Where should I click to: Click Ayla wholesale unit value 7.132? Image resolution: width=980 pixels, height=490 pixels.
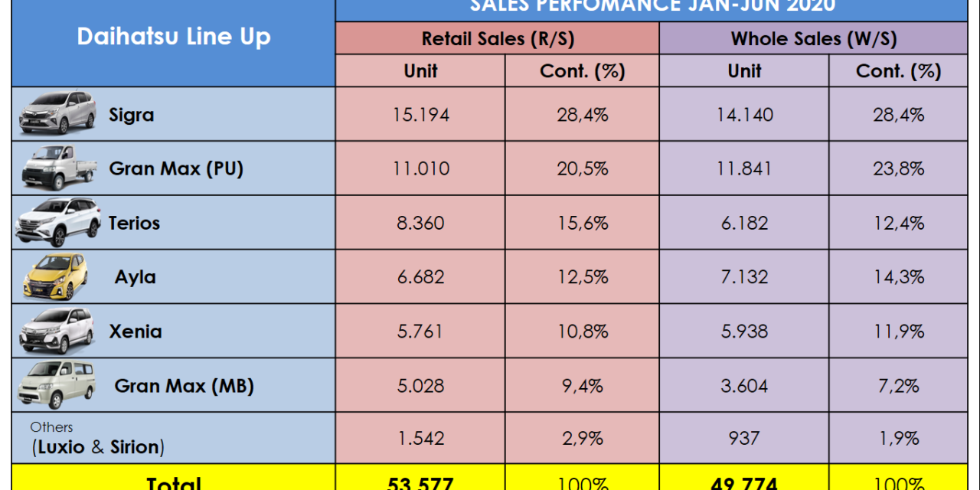coord(744,277)
